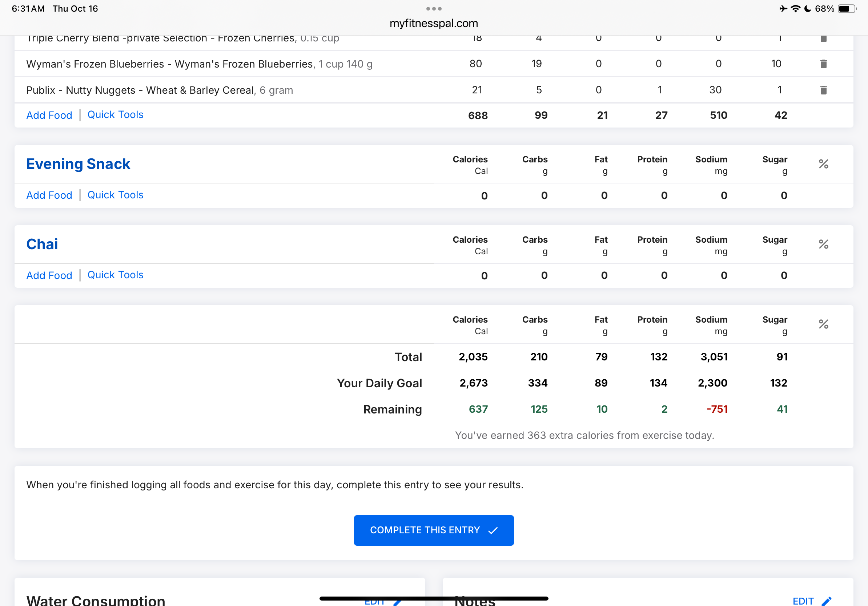The width and height of the screenshot is (868, 606).
Task: Tap the myfitnesspal.com address bar
Action: (434, 23)
